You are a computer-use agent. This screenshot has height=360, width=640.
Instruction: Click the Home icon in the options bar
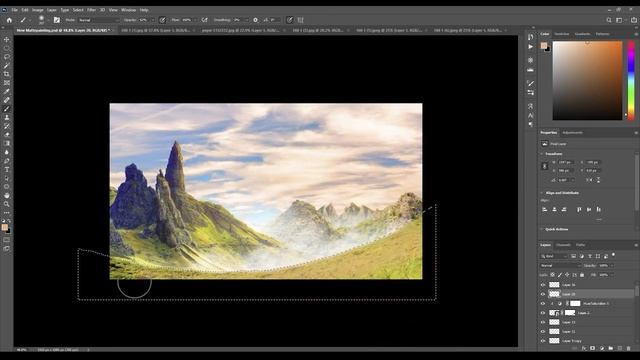coord(9,20)
